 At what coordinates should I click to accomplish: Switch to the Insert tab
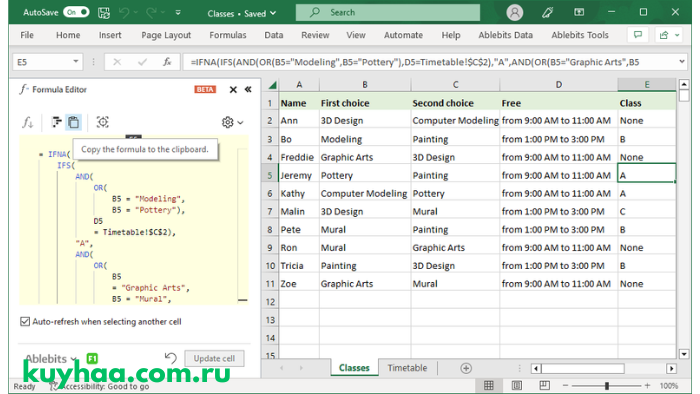[x=110, y=35]
